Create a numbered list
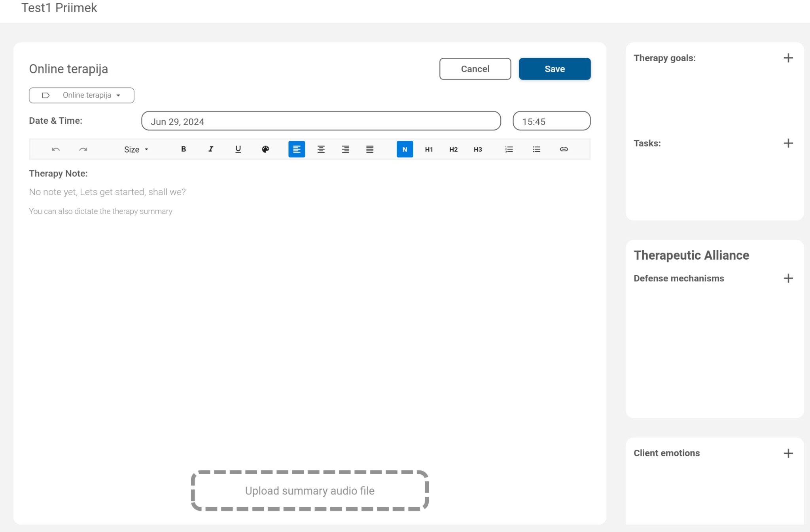The width and height of the screenshot is (810, 532). pos(509,149)
